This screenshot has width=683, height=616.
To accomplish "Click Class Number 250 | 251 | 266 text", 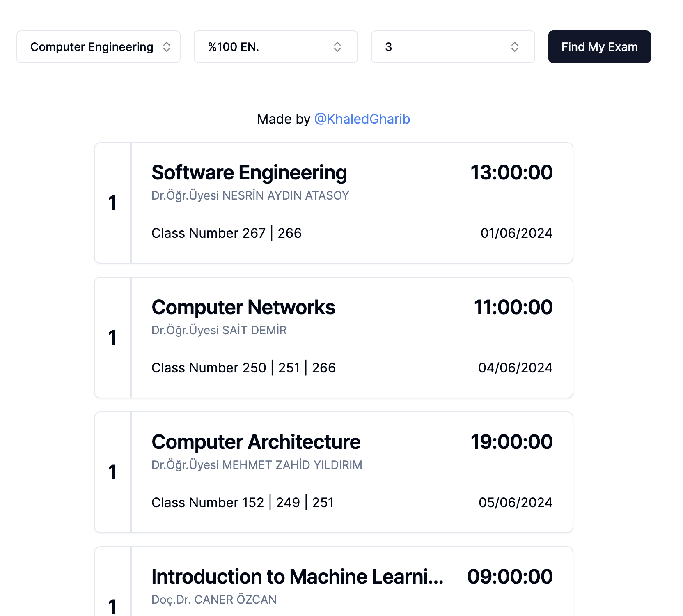I will click(x=244, y=368).
